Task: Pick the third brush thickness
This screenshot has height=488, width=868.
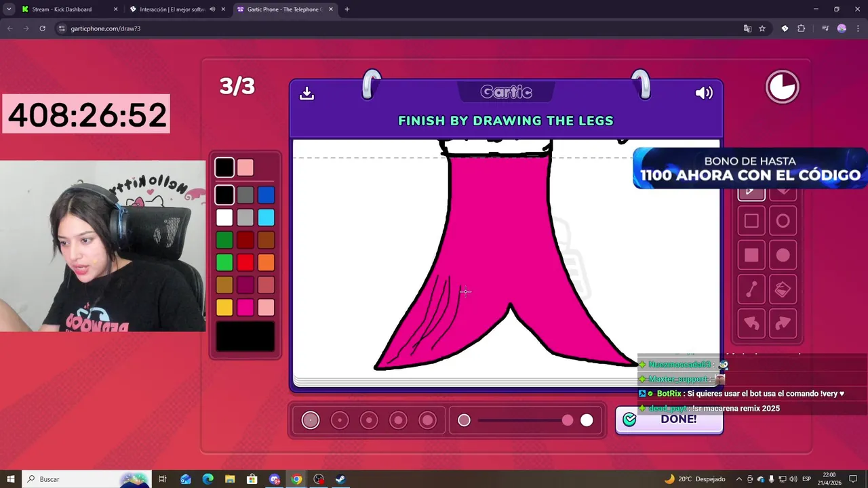Action: pos(369,420)
